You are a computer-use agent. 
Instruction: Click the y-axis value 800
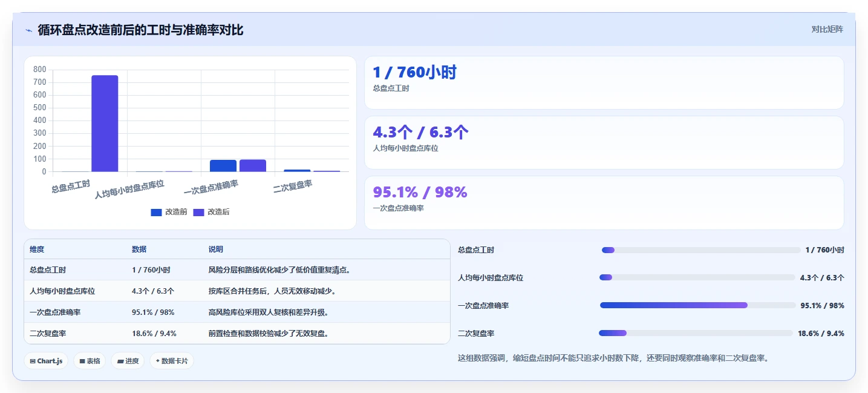point(40,70)
